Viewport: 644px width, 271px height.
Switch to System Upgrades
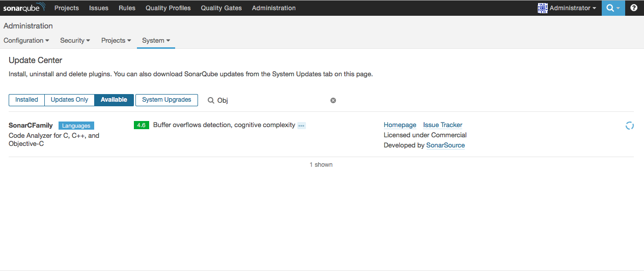tap(166, 100)
